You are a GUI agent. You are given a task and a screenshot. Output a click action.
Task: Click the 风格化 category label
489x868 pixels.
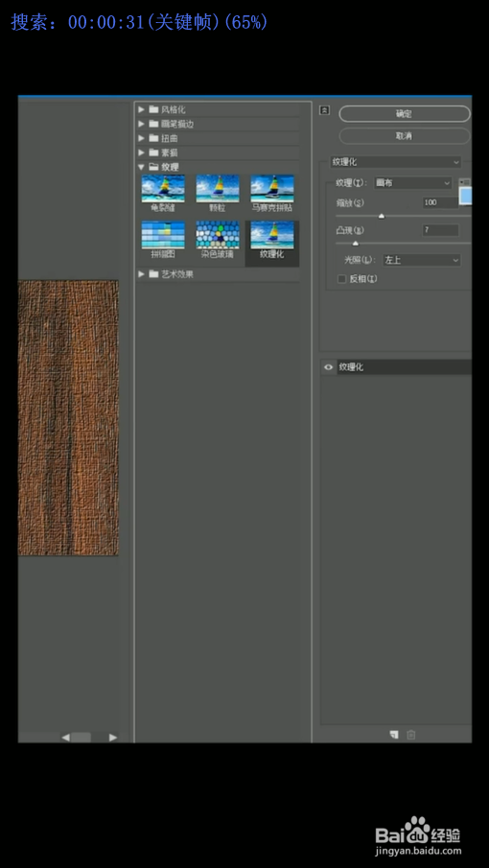click(x=174, y=109)
